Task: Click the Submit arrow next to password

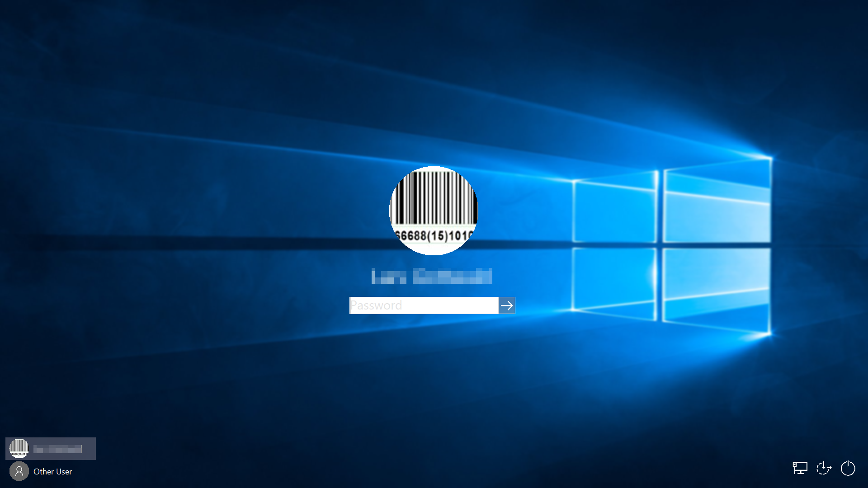Action: (507, 305)
